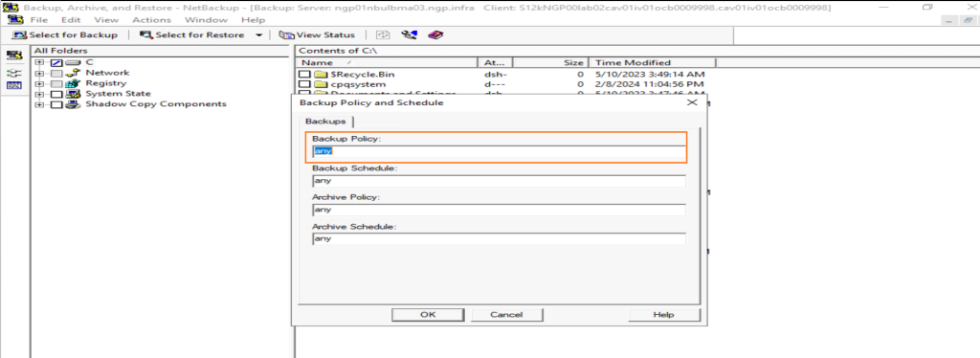Click the Backup Schedule input field
Screen dimensions: 980x358
(x=499, y=181)
